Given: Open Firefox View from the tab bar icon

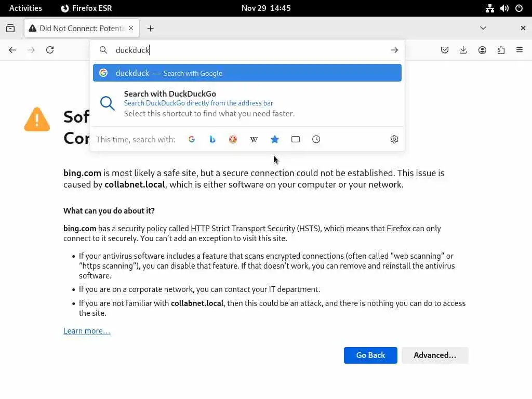Looking at the screenshot, I should [10, 28].
